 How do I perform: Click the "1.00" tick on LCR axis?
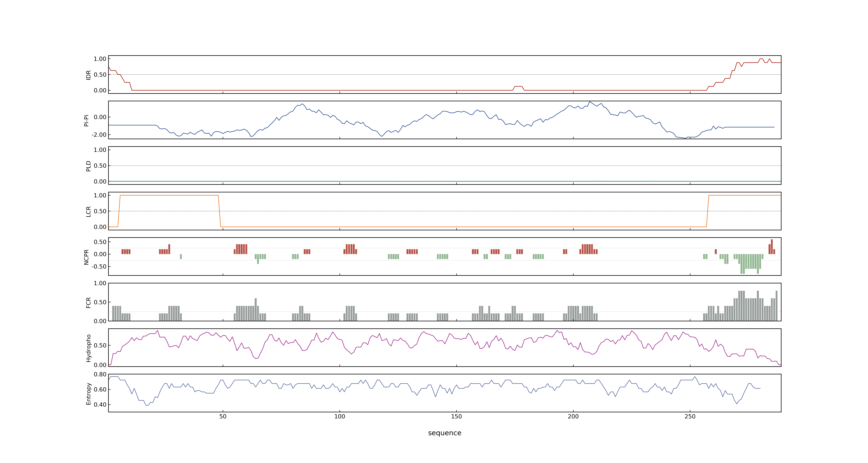pyautogui.click(x=100, y=195)
